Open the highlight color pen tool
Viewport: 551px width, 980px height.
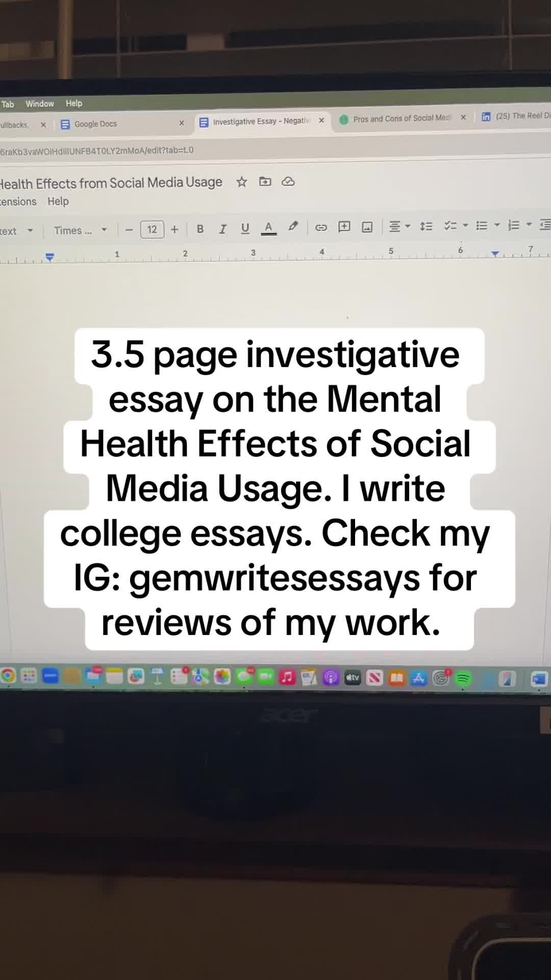pos(293,227)
